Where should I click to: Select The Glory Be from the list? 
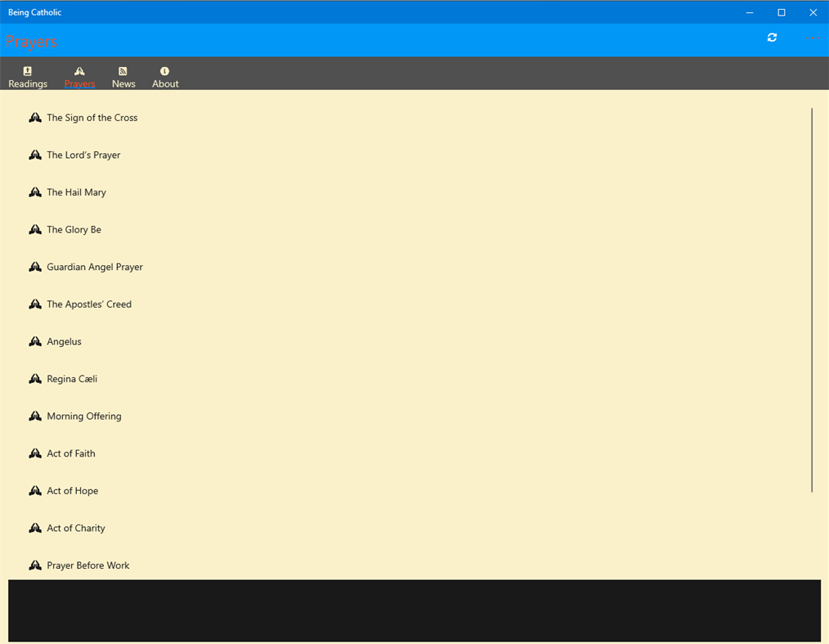74,229
